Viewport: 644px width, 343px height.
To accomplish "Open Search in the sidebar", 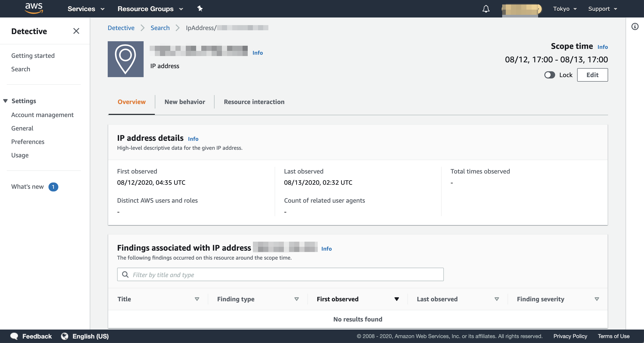I will point(20,69).
